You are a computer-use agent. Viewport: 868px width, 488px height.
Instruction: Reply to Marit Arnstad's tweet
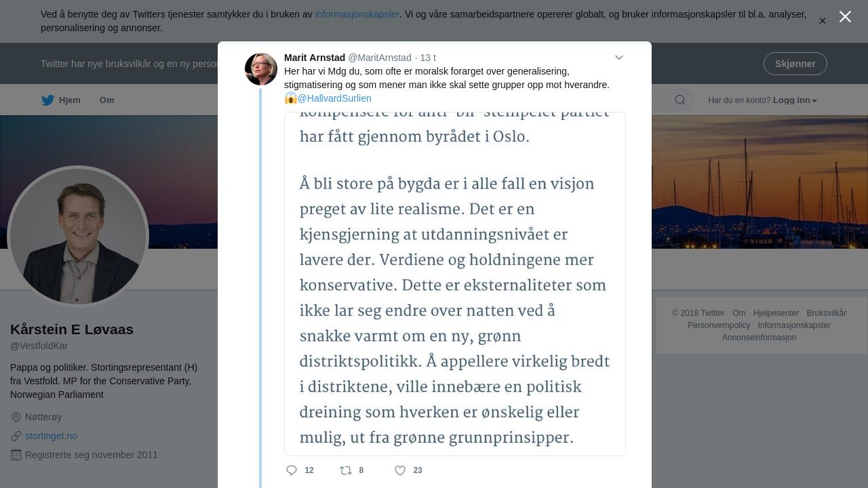point(292,470)
